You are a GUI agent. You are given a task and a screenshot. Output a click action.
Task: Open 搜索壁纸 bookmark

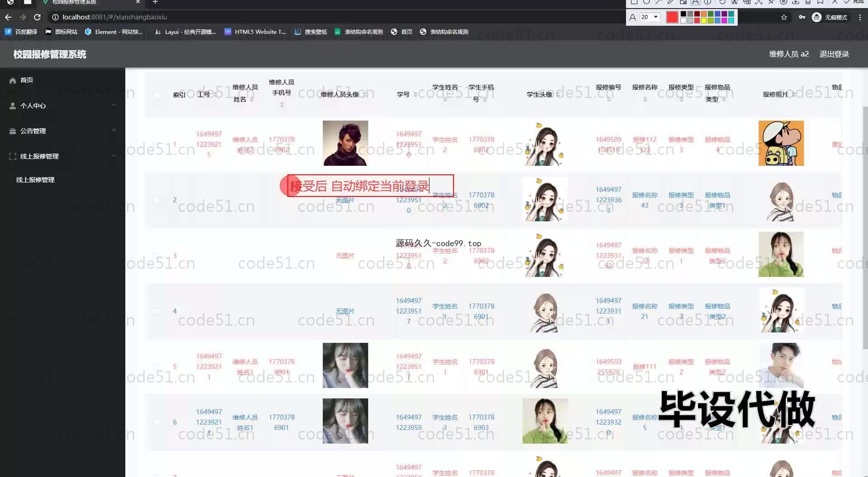[311, 32]
